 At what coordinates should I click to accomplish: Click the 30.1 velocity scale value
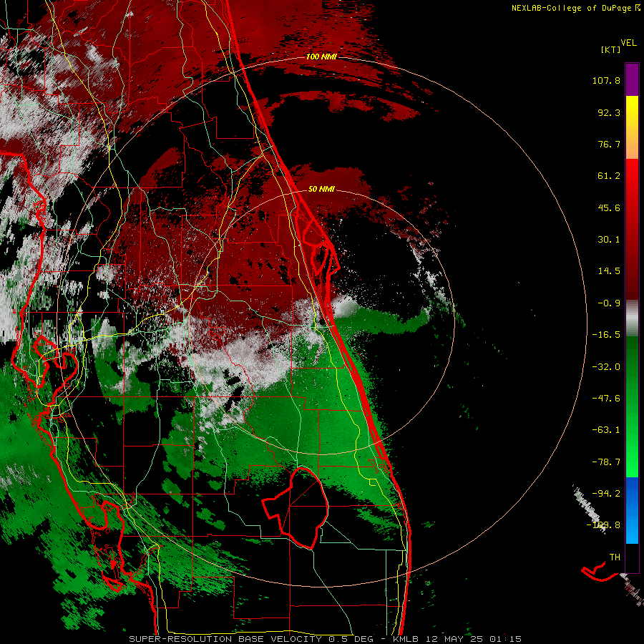(x=609, y=240)
